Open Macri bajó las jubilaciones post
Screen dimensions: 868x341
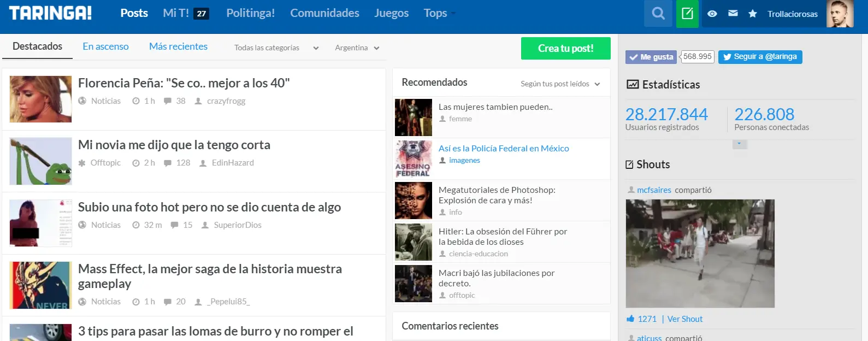click(497, 278)
